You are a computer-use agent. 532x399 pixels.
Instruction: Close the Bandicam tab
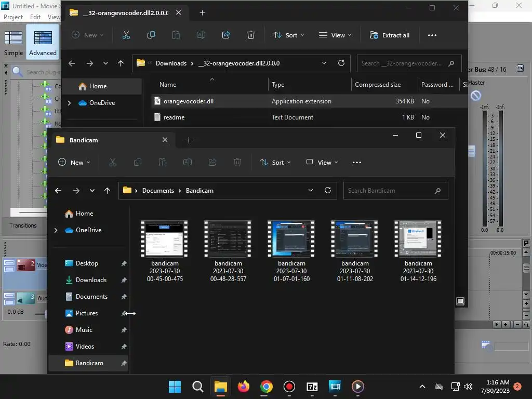point(165,140)
